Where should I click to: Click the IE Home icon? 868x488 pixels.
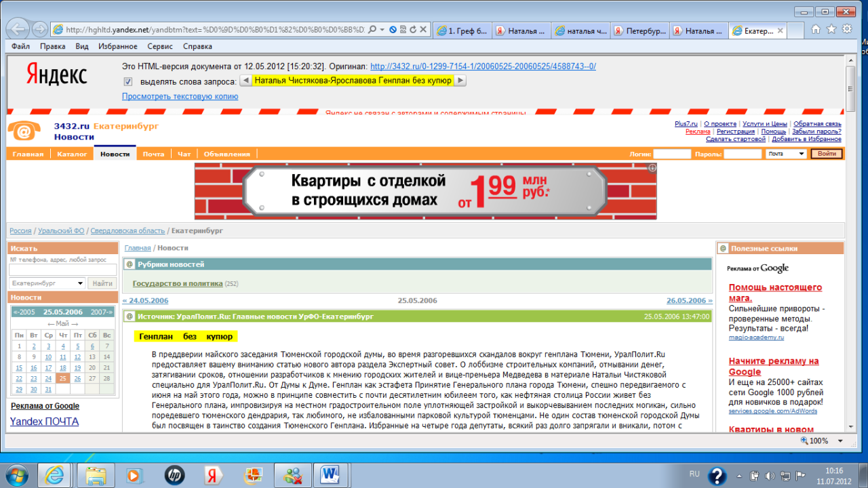click(816, 29)
